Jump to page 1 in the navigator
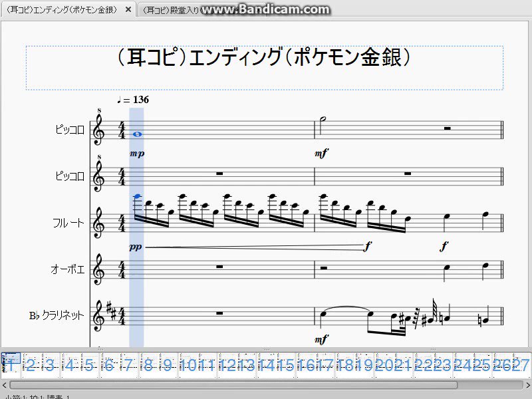 [x=11, y=365]
